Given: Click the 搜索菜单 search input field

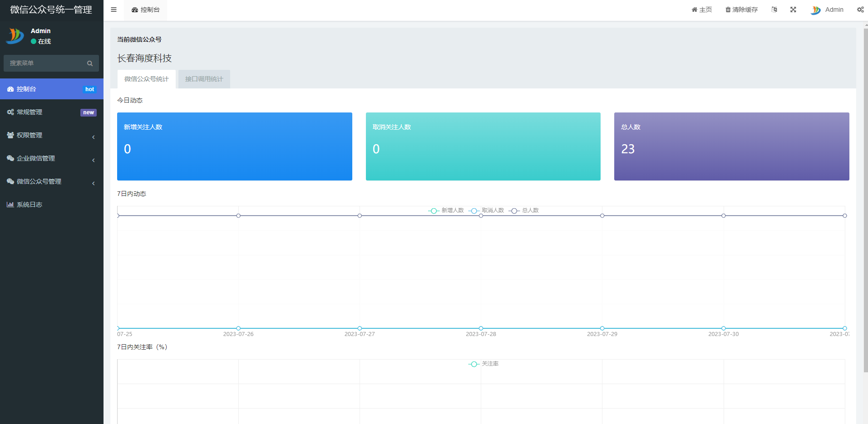Looking at the screenshot, I should point(45,63).
